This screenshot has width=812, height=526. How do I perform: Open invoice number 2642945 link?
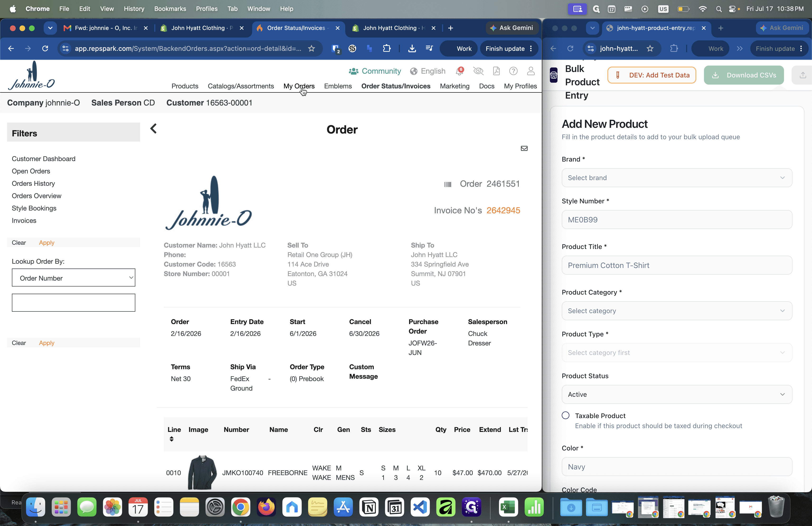click(503, 210)
